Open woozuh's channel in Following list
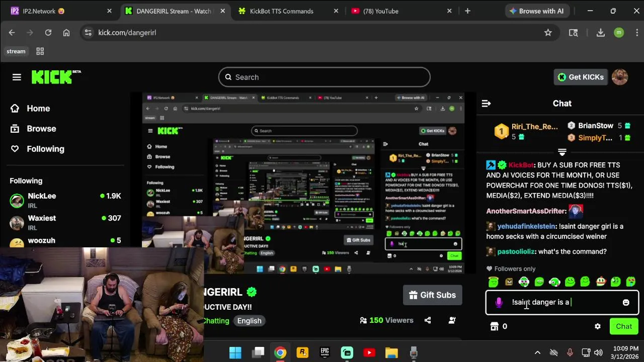Screen dimensions: 644x362 coord(65,241)
